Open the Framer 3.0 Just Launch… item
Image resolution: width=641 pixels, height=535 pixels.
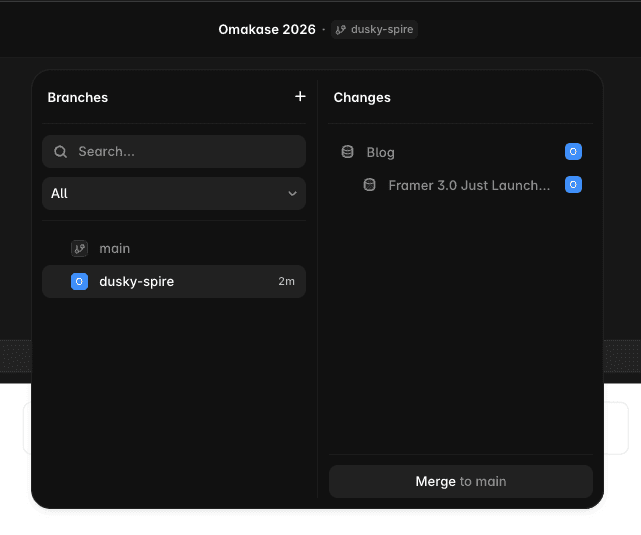pyautogui.click(x=461, y=185)
